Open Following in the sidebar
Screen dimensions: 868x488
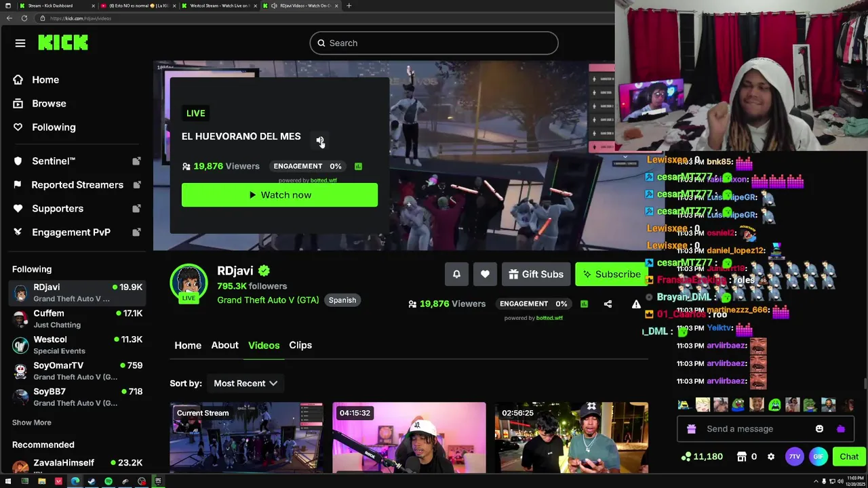(x=54, y=127)
